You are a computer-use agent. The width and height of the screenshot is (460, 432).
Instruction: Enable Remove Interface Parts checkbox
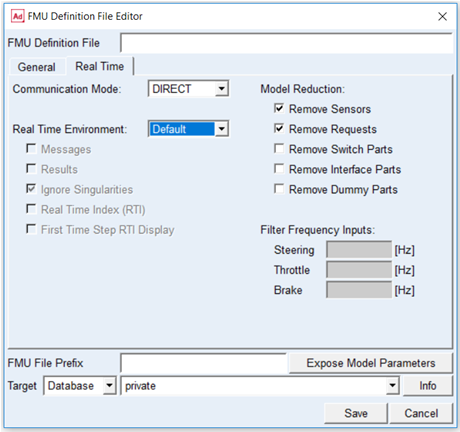(x=279, y=169)
